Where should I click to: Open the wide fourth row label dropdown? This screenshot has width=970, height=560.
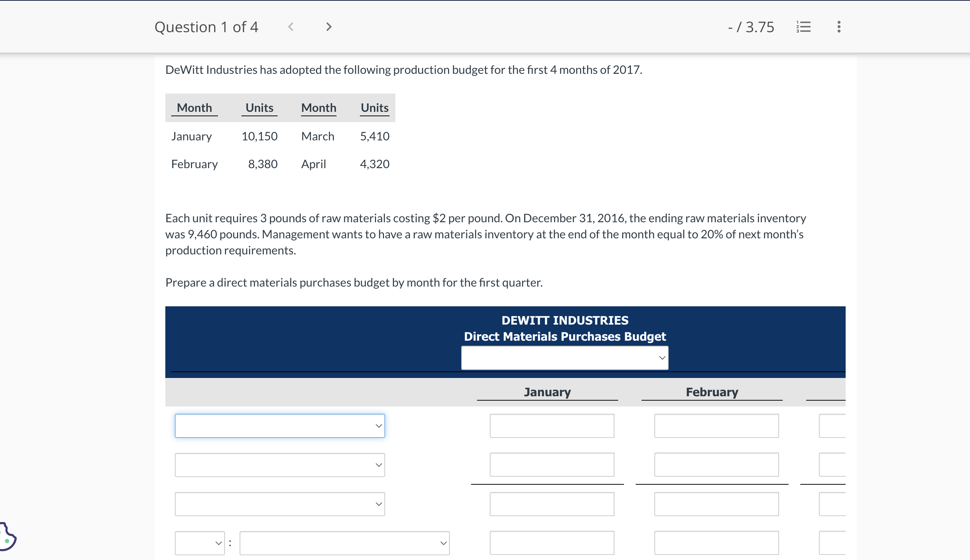[345, 543]
